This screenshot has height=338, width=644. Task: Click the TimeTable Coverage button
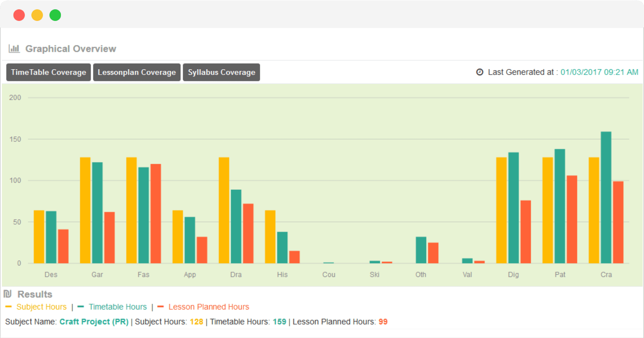click(x=49, y=72)
